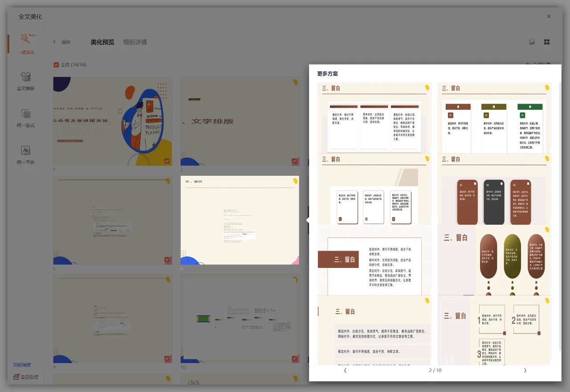
Task: Choose brown olive green header cards scheme
Action: point(494,117)
